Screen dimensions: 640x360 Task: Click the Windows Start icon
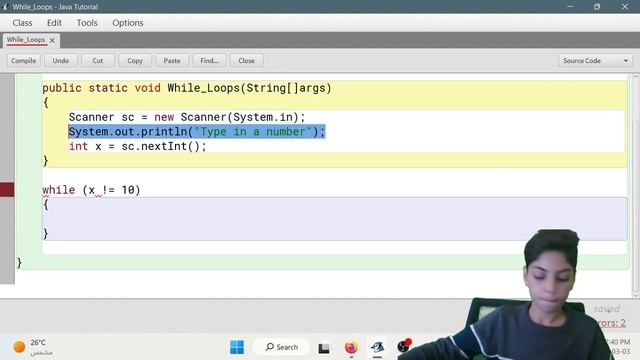tap(237, 347)
